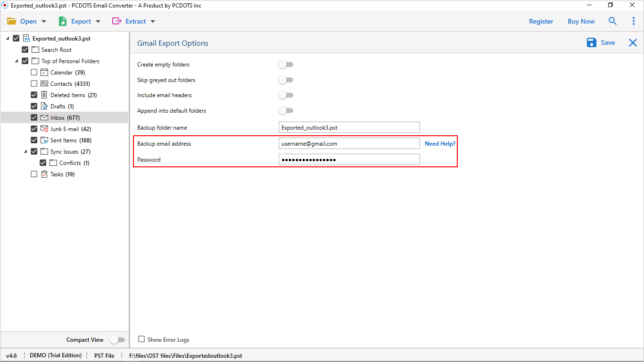Select the Contacts (4331) folder row
The image size is (644, 362).
[x=65, y=84]
